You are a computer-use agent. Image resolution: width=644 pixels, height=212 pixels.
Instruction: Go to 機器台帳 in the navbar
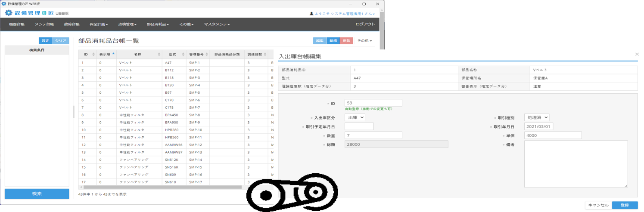pyautogui.click(x=17, y=25)
